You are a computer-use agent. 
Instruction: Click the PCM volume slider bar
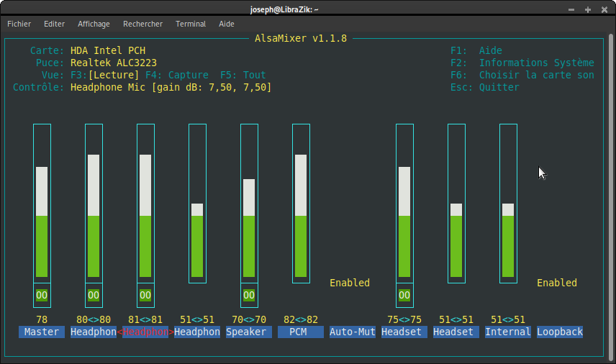[301, 204]
